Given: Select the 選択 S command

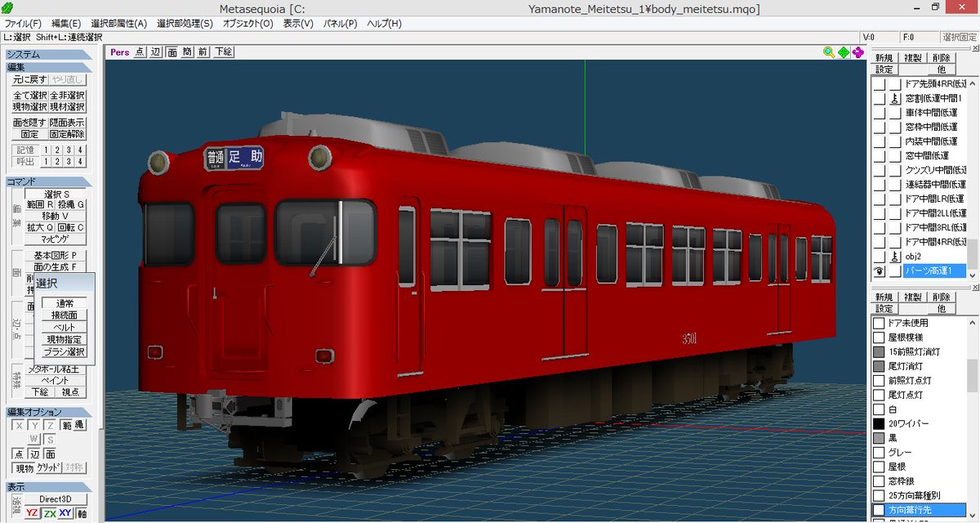Looking at the screenshot, I should (x=56, y=194).
